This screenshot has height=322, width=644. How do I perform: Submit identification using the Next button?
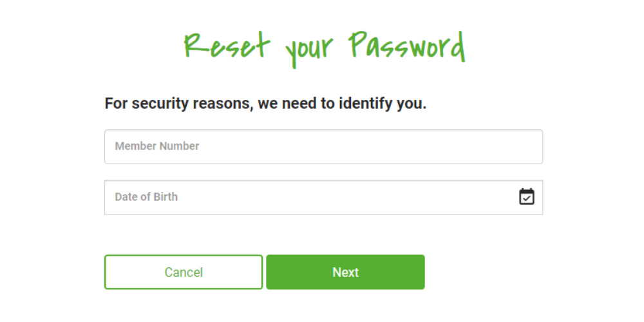click(345, 272)
